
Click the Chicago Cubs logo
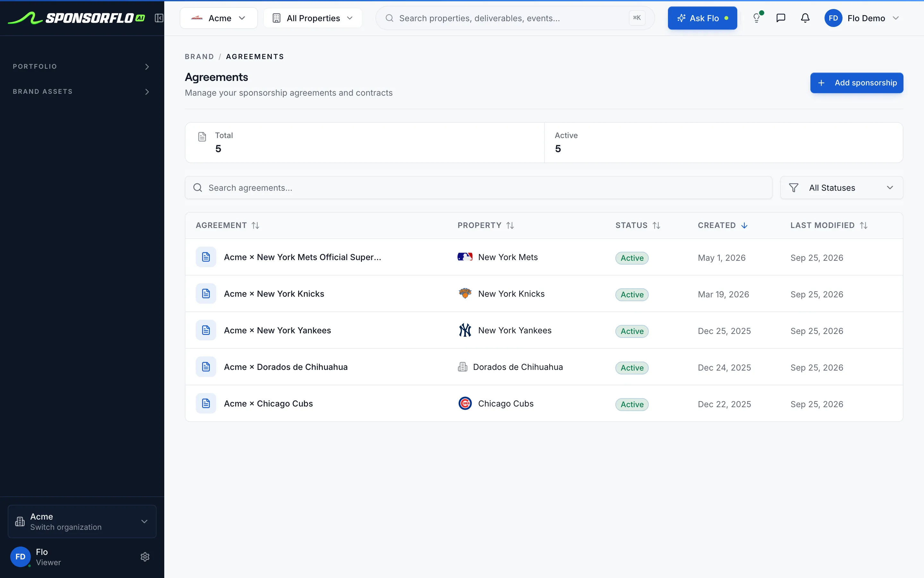pos(465,403)
